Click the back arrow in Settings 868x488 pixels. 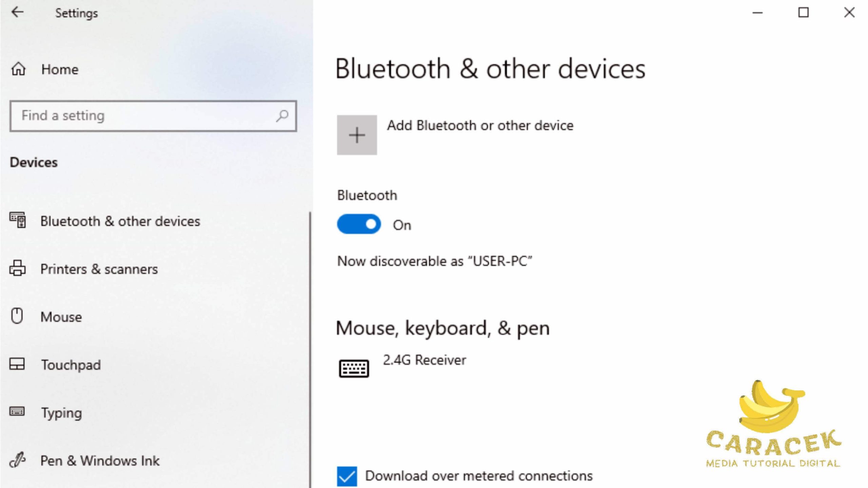pyautogui.click(x=17, y=12)
